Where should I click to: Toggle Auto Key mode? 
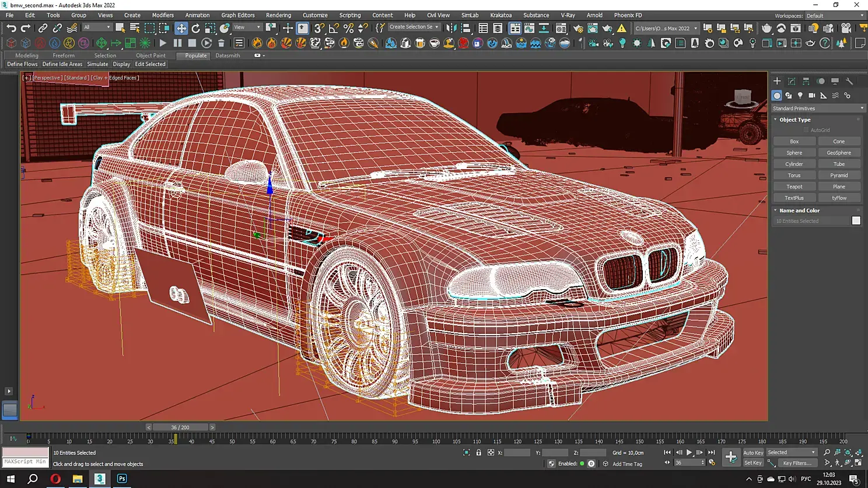click(x=752, y=452)
